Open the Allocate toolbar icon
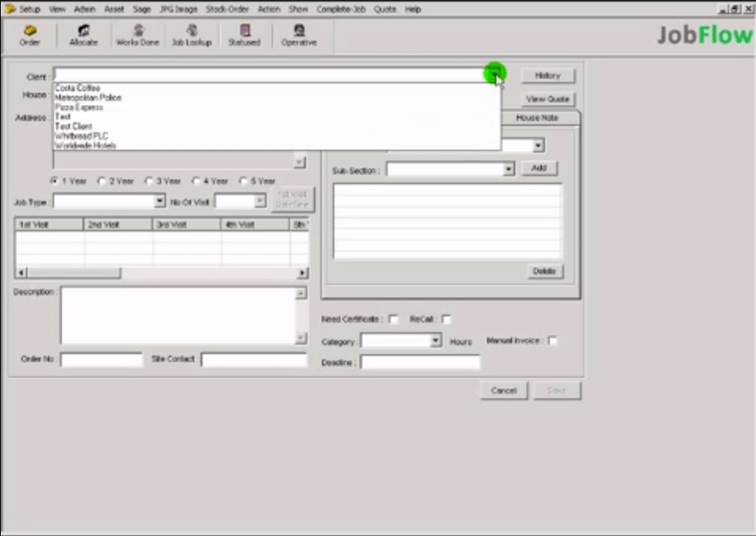The height and width of the screenshot is (536, 756). [83, 35]
